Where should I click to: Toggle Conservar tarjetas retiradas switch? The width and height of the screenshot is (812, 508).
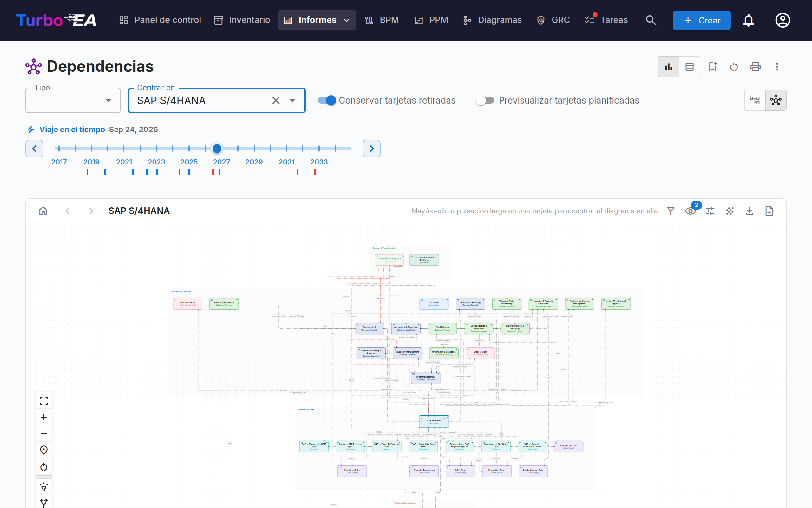327,100
